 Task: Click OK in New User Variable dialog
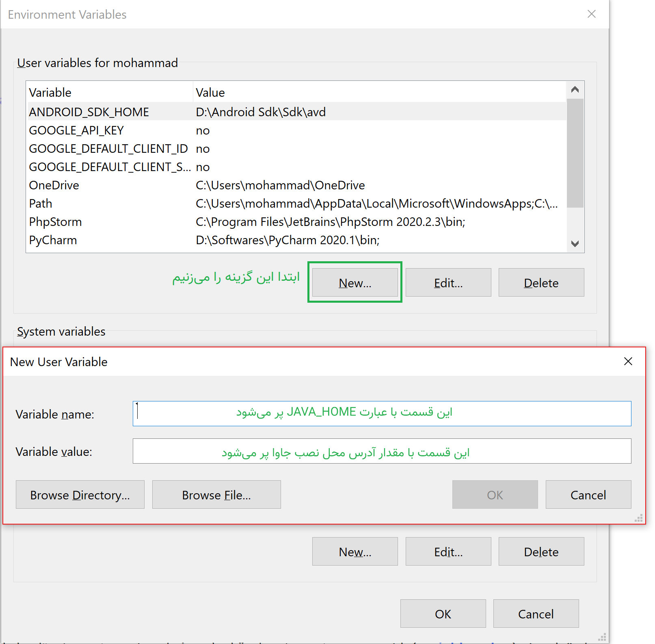[x=495, y=494]
